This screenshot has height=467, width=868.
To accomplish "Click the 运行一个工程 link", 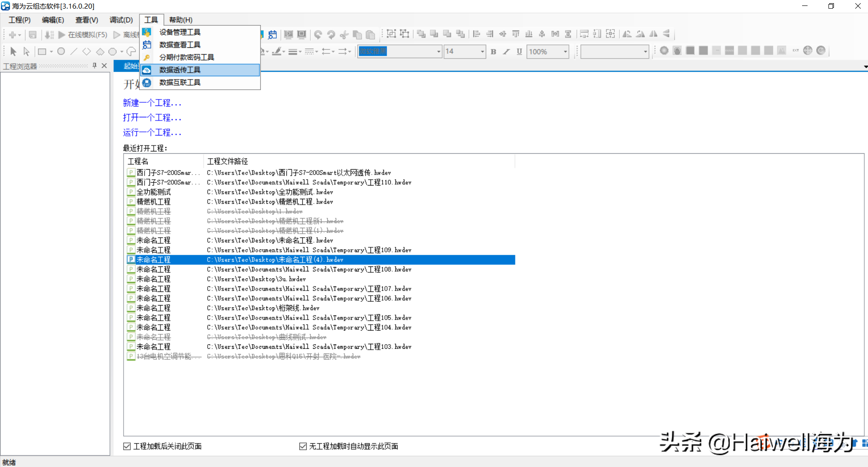I will [x=152, y=132].
